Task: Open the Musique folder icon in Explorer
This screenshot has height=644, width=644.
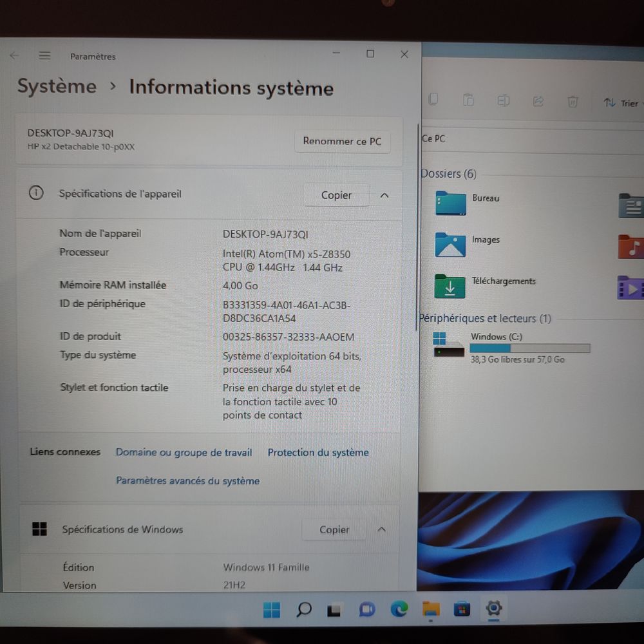Action: coord(631,247)
